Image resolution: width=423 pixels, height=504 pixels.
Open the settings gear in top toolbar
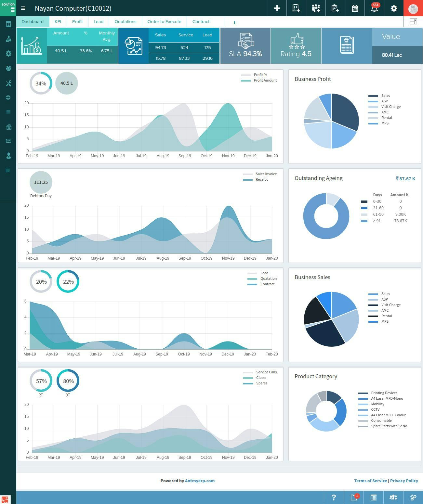[x=394, y=8]
